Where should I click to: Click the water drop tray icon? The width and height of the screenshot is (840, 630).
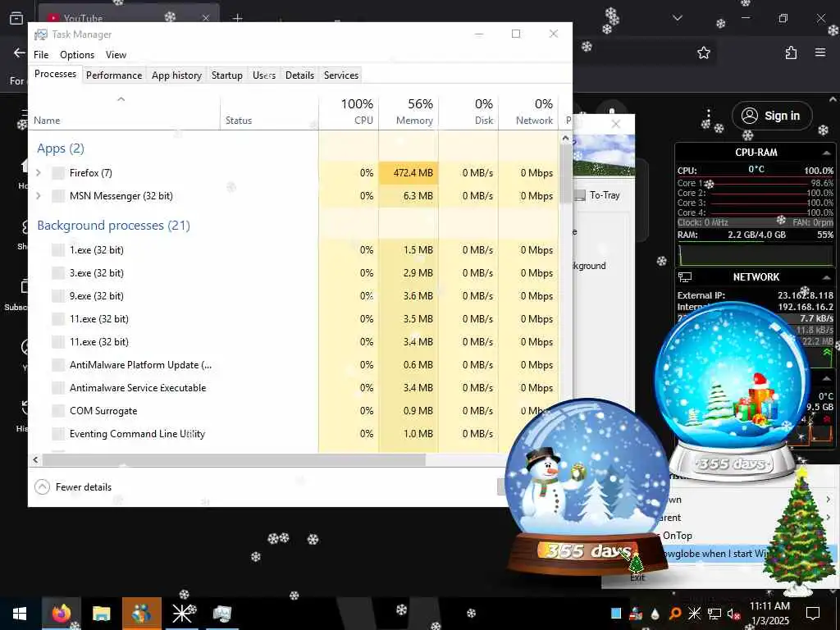(x=655, y=614)
